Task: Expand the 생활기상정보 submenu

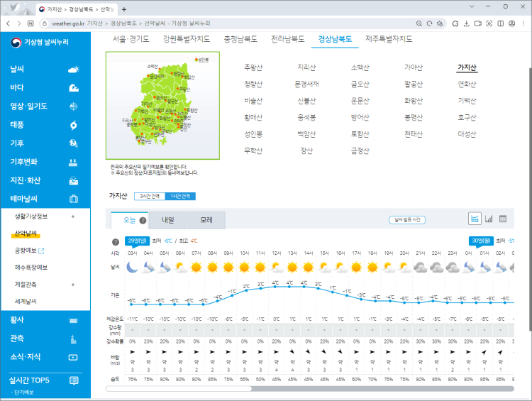Action: (73, 216)
